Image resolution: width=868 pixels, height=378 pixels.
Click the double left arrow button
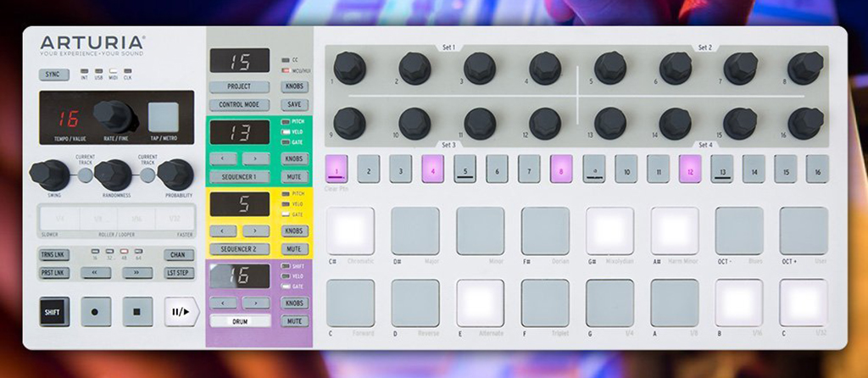click(x=96, y=273)
